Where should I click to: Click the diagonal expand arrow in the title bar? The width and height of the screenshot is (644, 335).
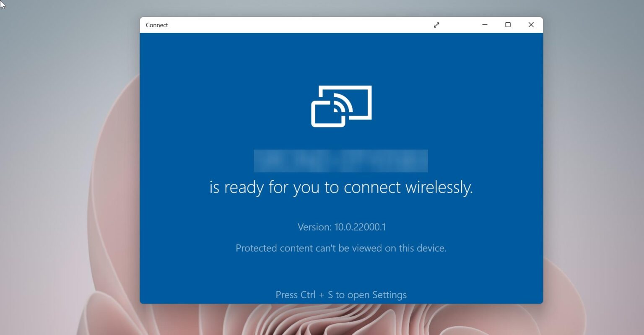436,25
